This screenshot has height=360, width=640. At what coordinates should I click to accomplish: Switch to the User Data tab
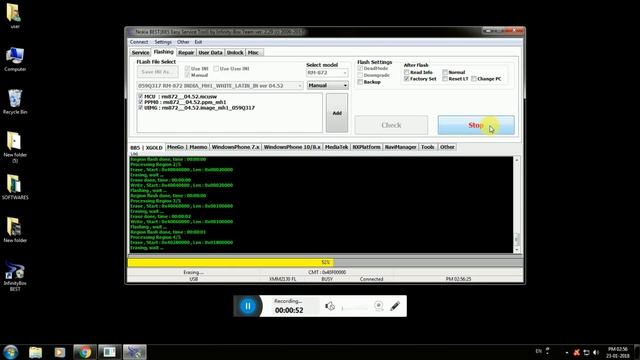[210, 53]
